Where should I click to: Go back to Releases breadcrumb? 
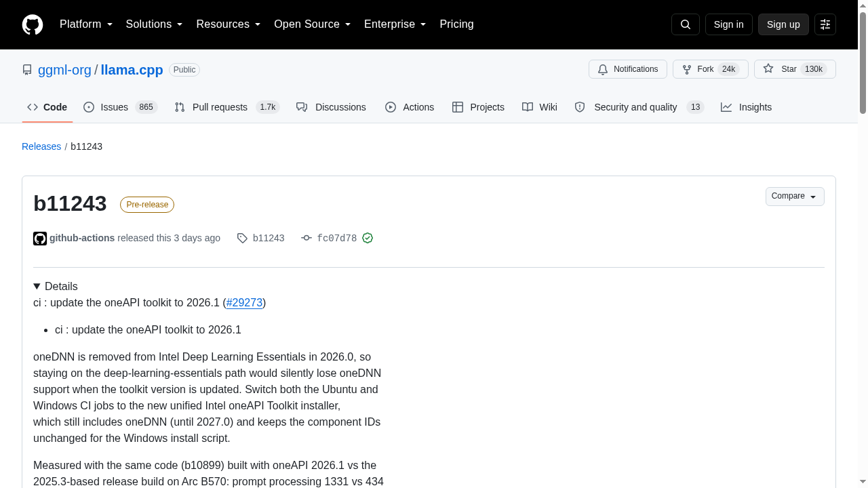(x=41, y=146)
